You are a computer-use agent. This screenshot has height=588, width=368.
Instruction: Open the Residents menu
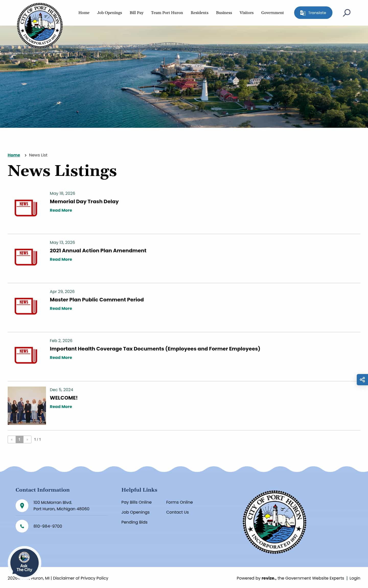click(x=199, y=13)
